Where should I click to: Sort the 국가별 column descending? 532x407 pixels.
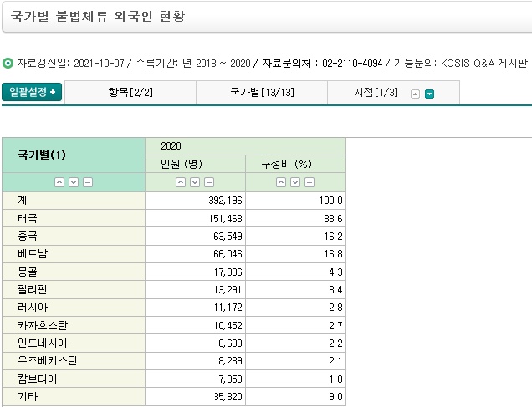[73, 182]
